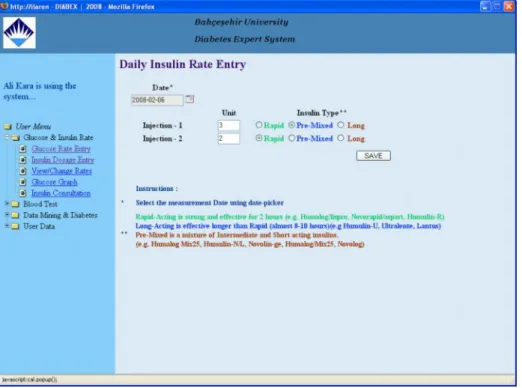Click the page icon beside Insulin Dosage Entry

23,160
